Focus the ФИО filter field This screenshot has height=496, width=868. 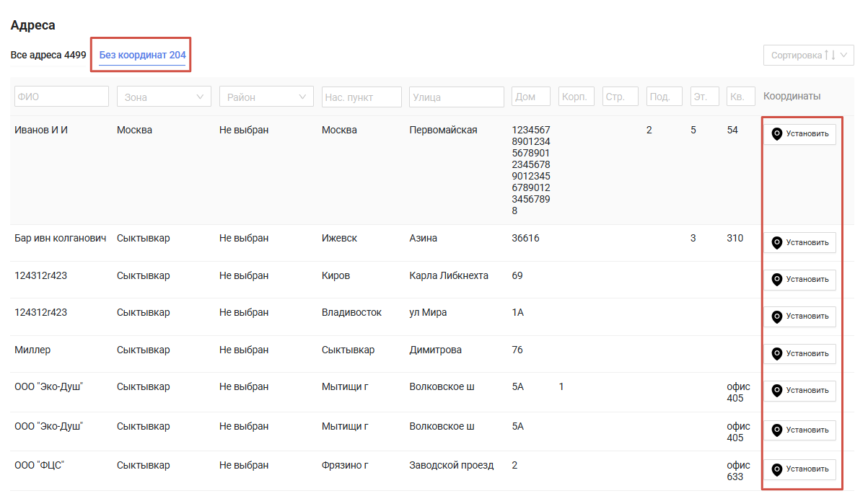click(x=61, y=97)
